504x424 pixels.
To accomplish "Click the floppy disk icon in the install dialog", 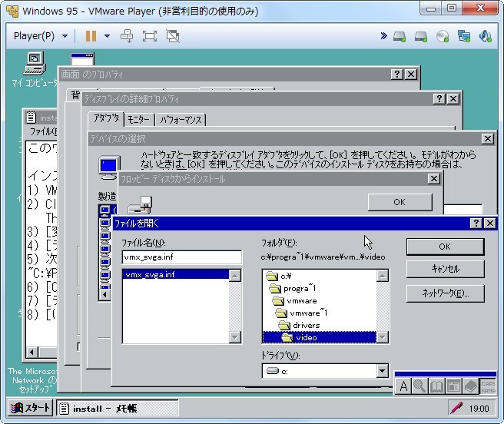I will click(140, 205).
